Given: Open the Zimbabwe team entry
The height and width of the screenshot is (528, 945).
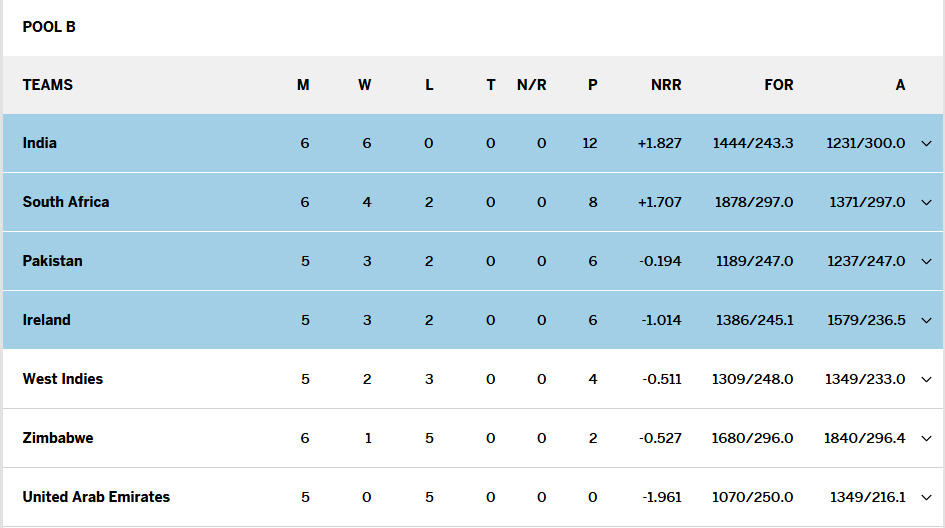Looking at the screenshot, I should (x=58, y=438).
